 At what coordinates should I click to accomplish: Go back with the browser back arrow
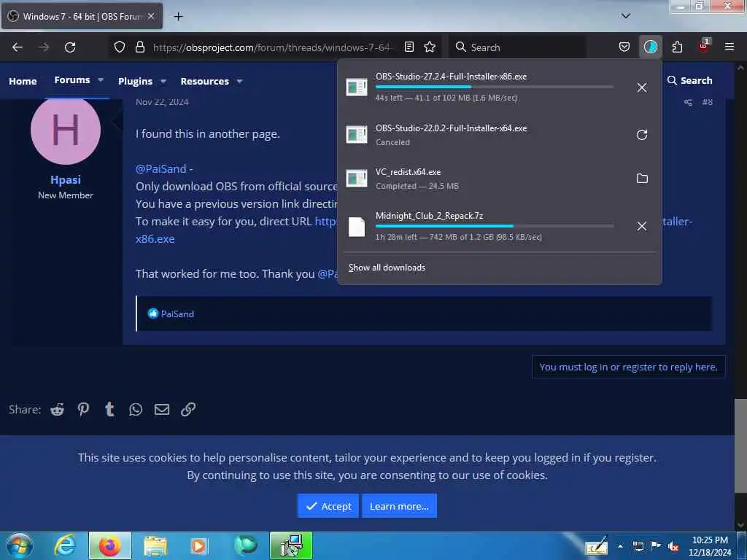point(18,47)
